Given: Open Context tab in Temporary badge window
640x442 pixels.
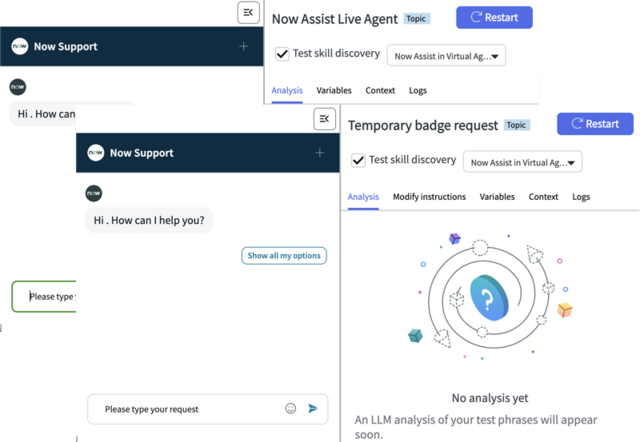Looking at the screenshot, I should click(543, 197).
